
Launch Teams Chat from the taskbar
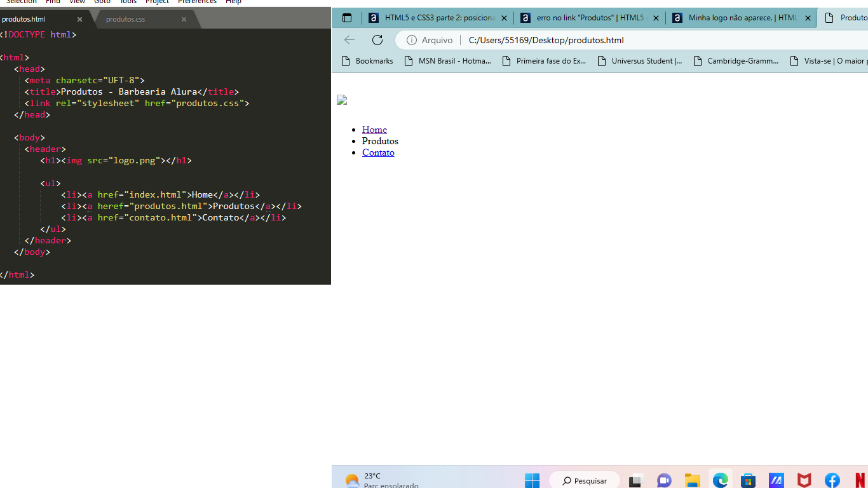point(664,480)
